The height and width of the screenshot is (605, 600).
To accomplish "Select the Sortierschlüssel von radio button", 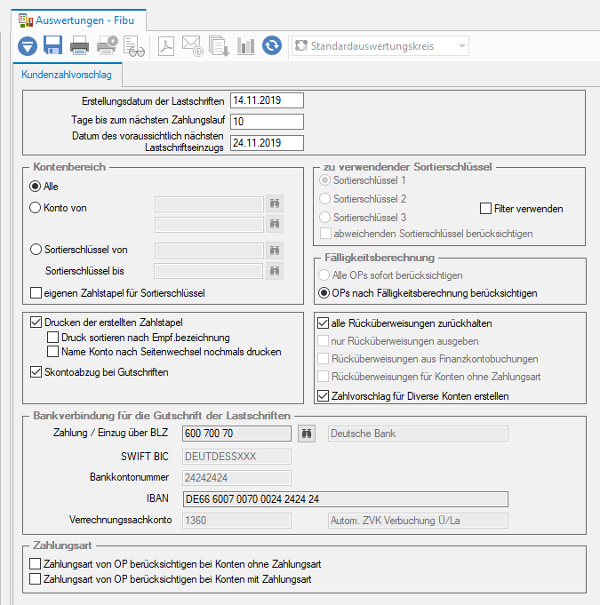I will (35, 249).
